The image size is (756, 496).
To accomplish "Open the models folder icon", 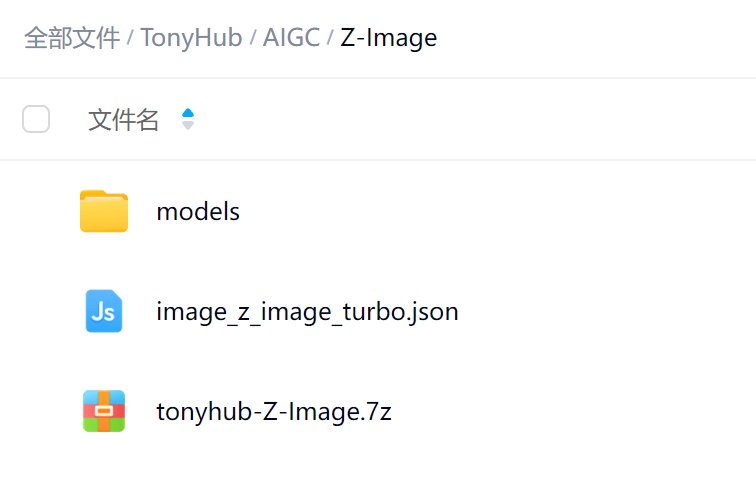I will click(x=104, y=211).
